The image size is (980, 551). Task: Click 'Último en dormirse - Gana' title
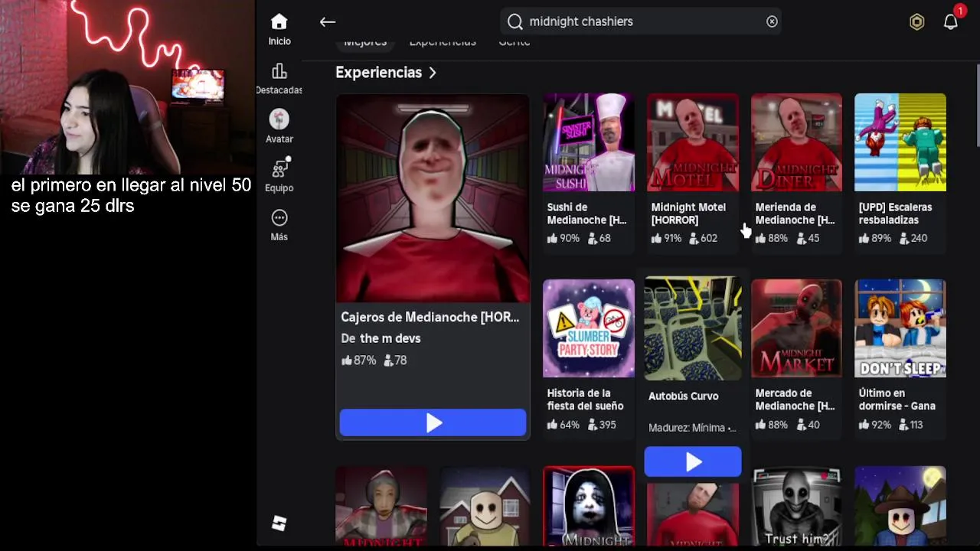[897, 399]
